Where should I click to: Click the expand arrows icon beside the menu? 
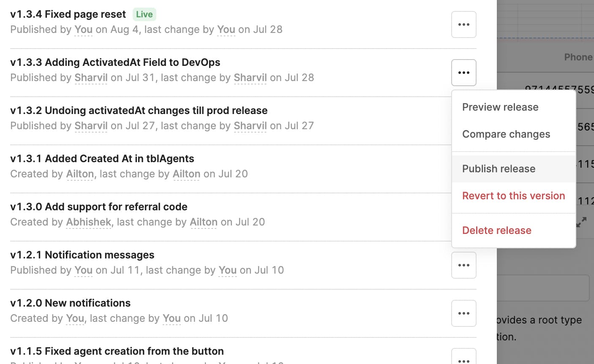tap(582, 222)
